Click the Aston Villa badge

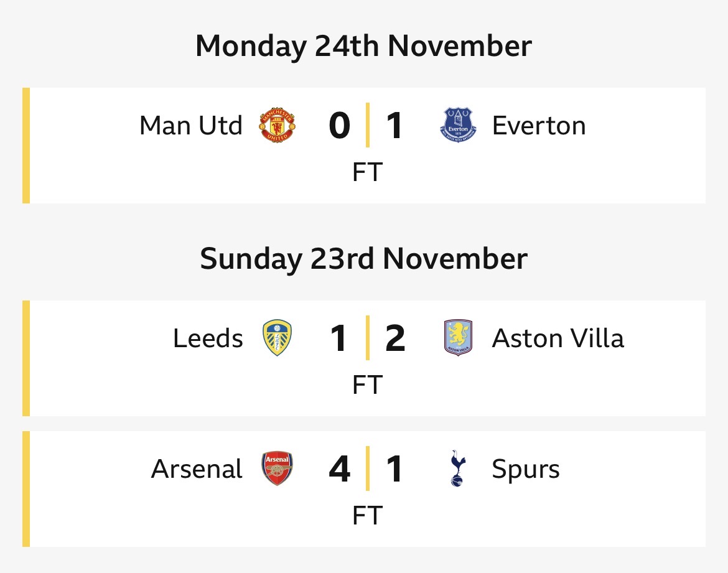coord(457,338)
